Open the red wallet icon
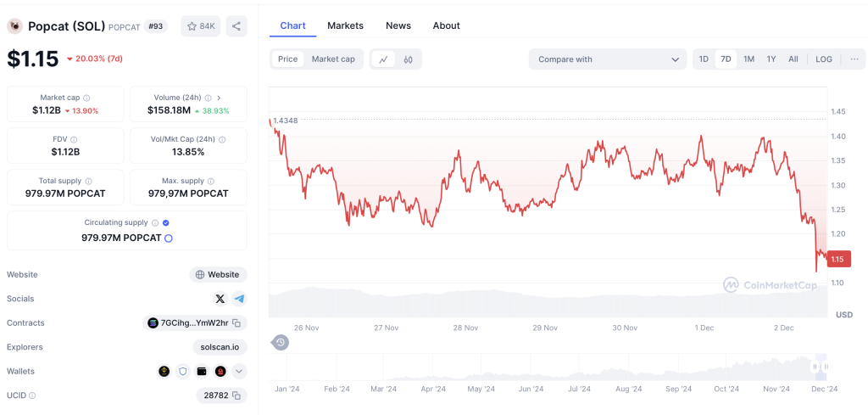The height and width of the screenshot is (415, 868). pyautogui.click(x=220, y=371)
